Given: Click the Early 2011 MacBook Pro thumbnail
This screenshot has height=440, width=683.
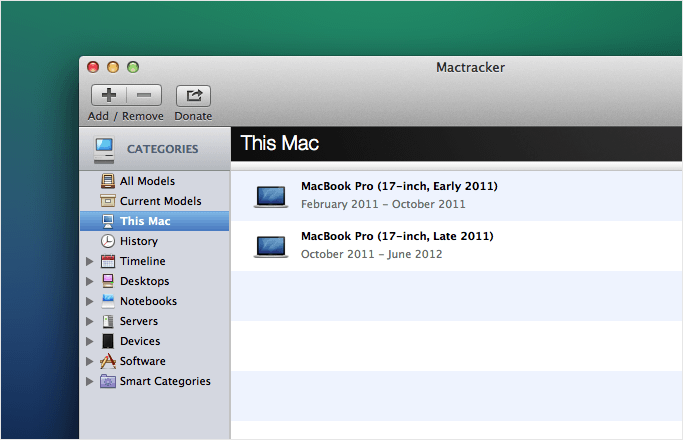Looking at the screenshot, I should pos(271,196).
